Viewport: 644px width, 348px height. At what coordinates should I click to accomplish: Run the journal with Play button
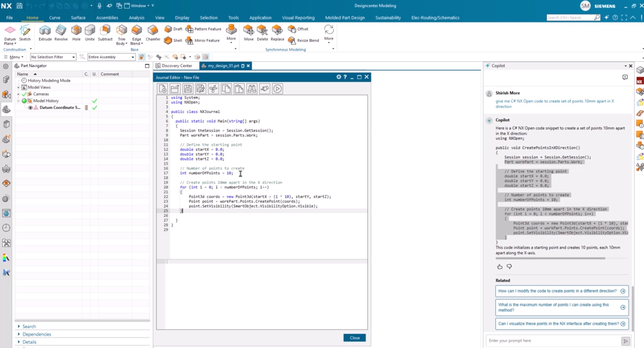click(x=278, y=89)
